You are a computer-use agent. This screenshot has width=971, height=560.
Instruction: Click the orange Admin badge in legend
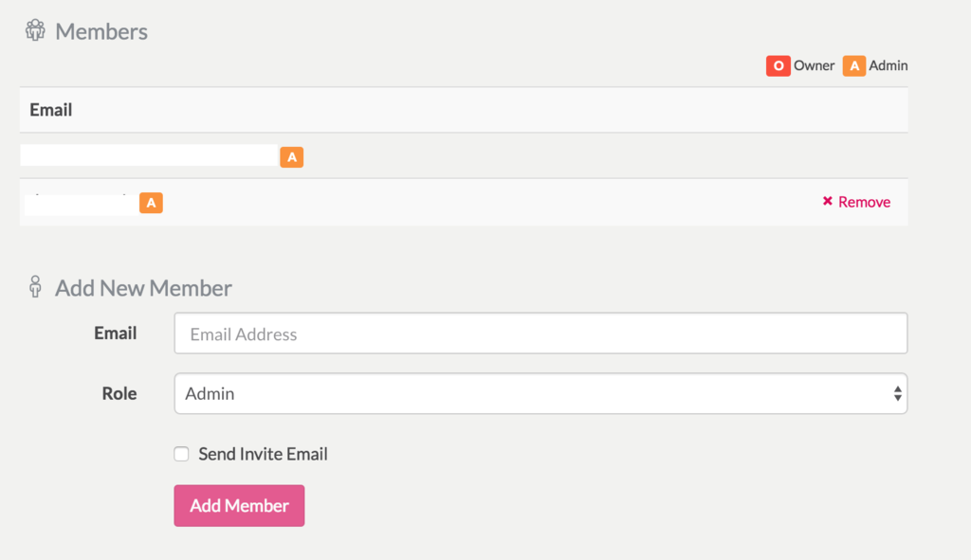tap(854, 65)
